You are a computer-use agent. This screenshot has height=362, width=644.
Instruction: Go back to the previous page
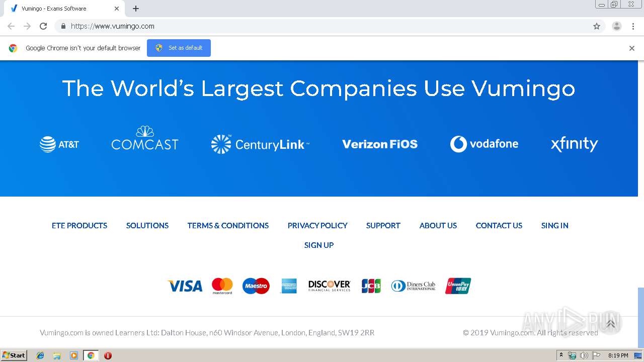(x=11, y=26)
